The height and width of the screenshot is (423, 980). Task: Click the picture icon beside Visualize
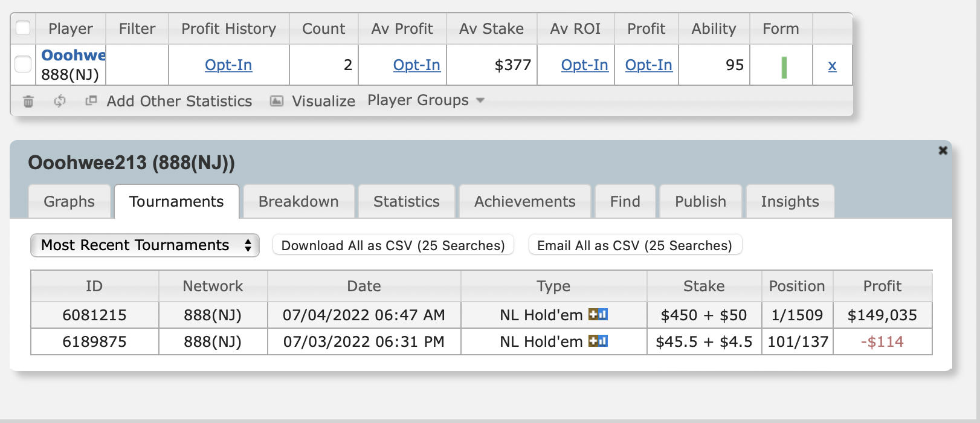(277, 101)
